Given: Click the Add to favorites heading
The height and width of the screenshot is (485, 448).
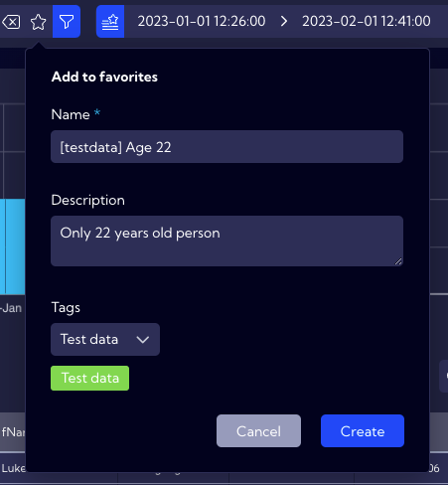Looking at the screenshot, I should tap(104, 77).
